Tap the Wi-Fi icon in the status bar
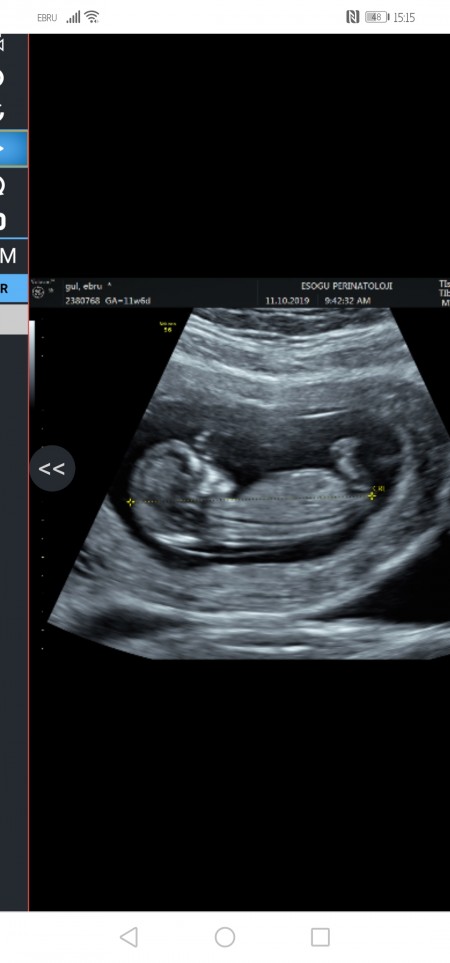 point(92,17)
